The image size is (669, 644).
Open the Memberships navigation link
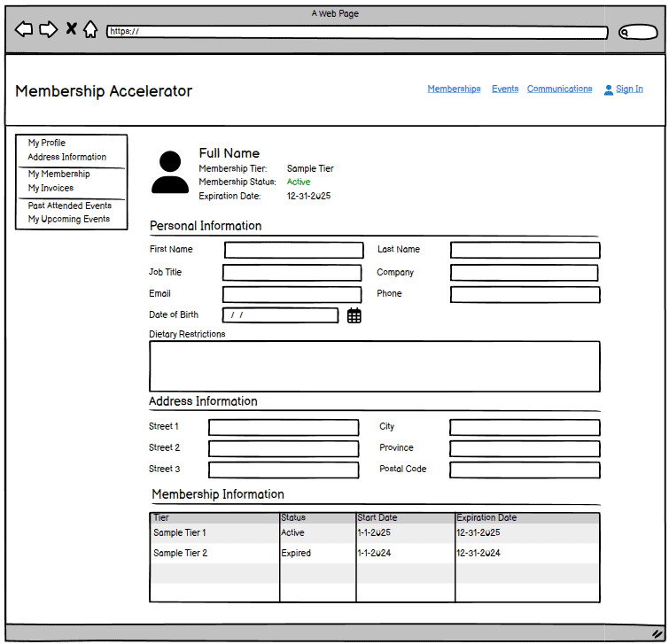click(x=454, y=89)
